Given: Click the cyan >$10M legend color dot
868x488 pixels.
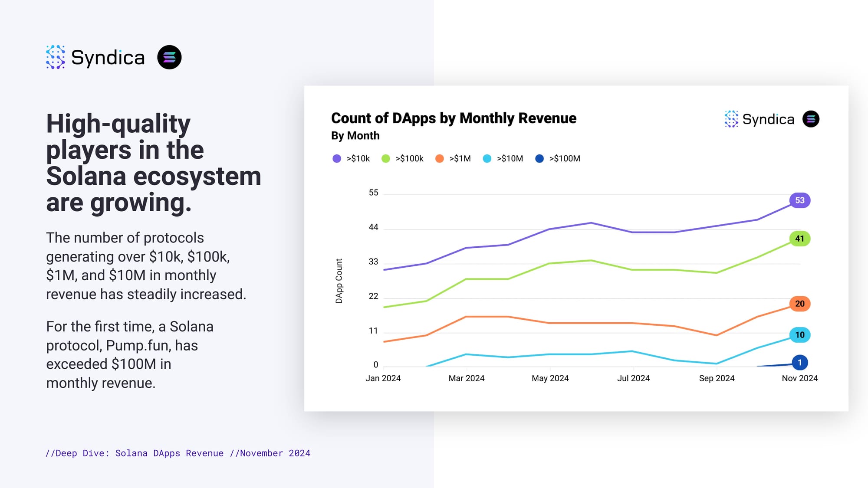Looking at the screenshot, I should tap(487, 159).
